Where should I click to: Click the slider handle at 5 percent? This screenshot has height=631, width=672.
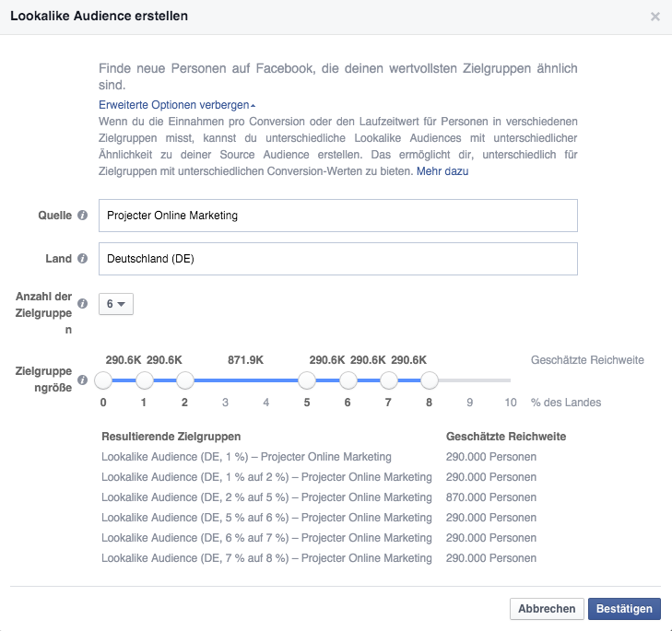307,380
